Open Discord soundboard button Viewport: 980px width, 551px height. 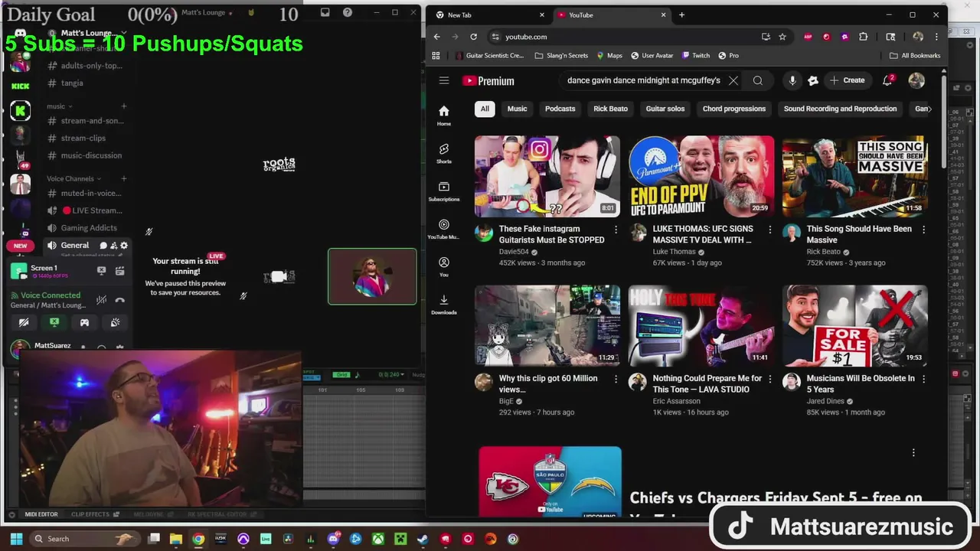pos(115,323)
